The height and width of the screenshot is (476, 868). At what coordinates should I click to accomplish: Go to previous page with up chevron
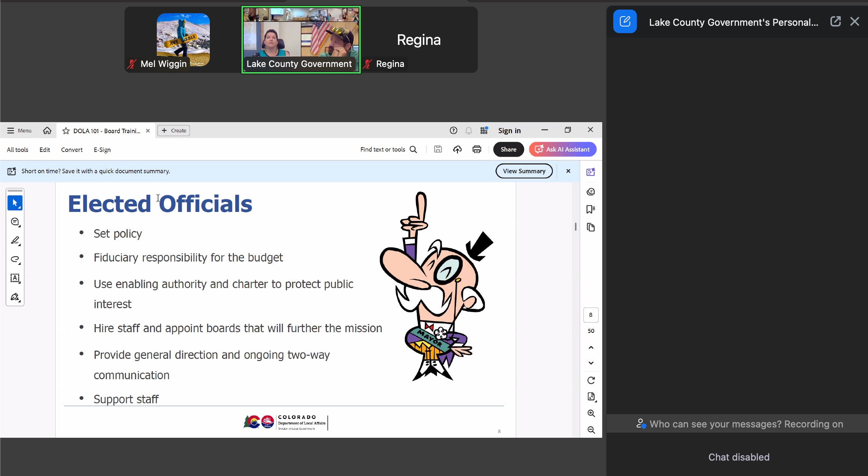click(x=591, y=347)
